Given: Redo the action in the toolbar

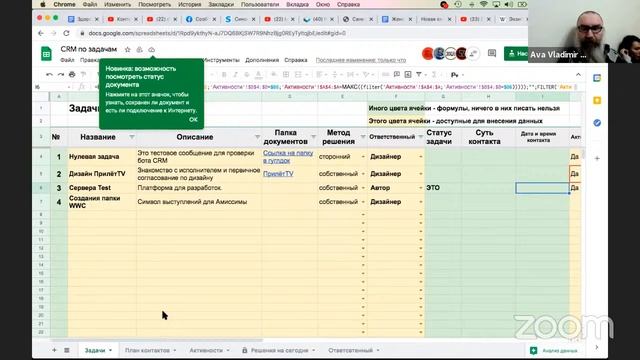Looking at the screenshot, I should click(61, 74).
